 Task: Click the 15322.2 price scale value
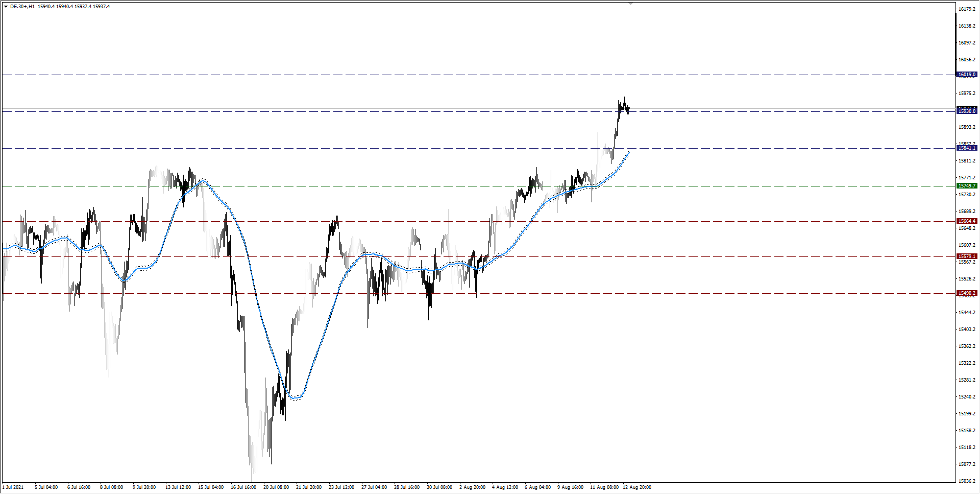(967, 363)
